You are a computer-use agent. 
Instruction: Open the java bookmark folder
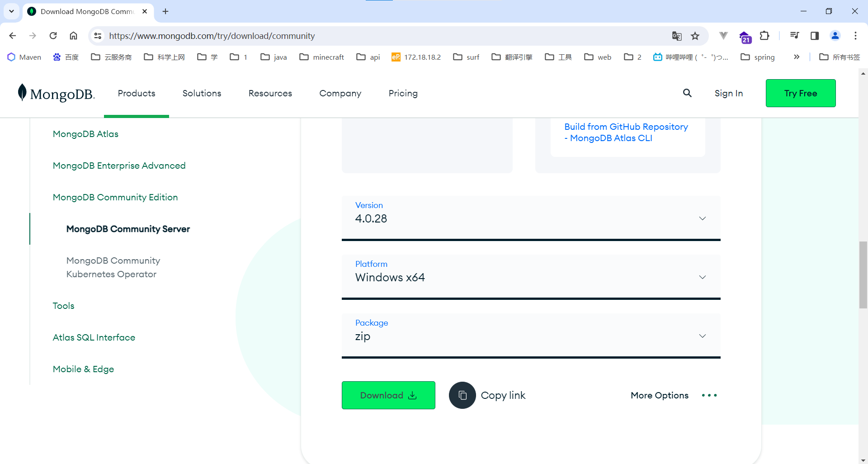[274, 57]
